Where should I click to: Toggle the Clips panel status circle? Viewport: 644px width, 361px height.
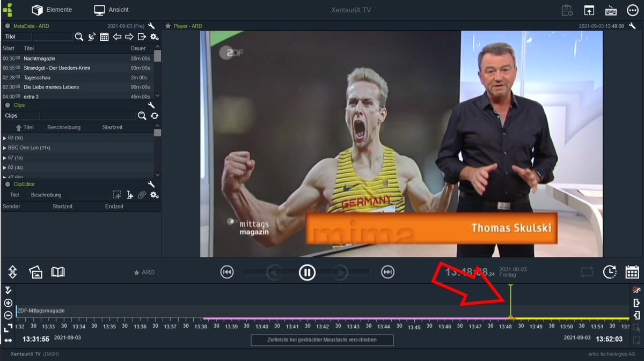pos(8,105)
